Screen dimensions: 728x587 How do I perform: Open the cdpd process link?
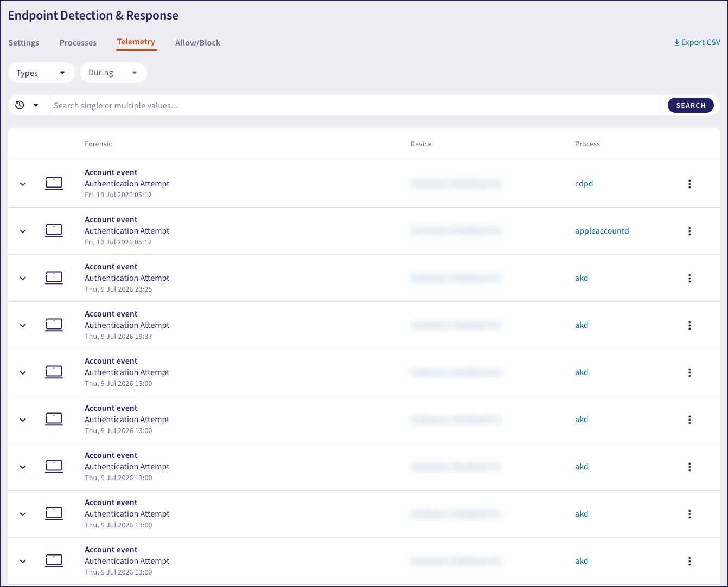584,184
